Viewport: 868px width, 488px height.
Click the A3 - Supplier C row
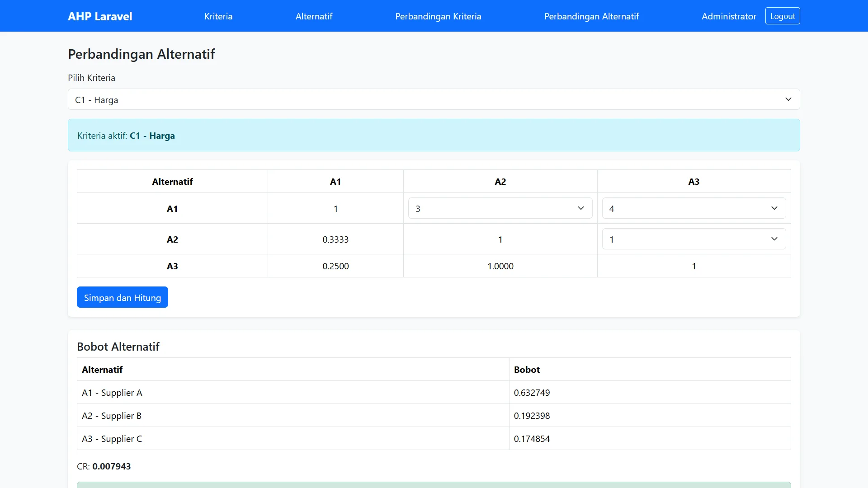point(434,439)
